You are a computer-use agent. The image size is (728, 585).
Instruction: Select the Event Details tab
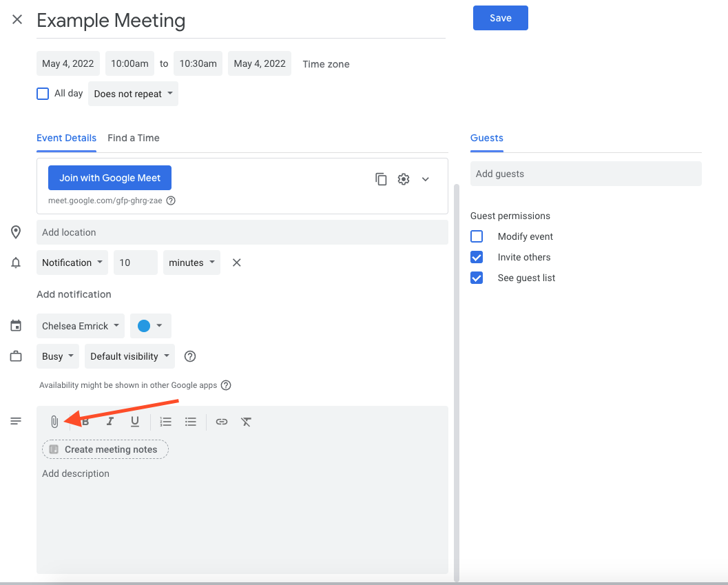click(x=66, y=138)
